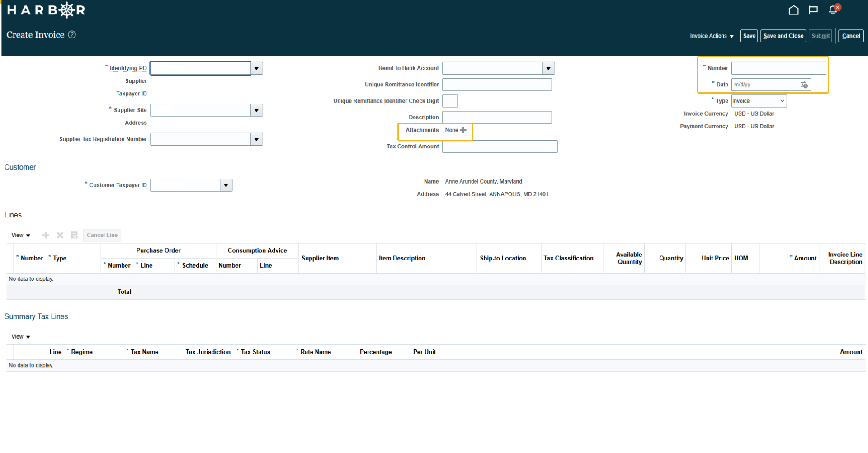This screenshot has height=453, width=868.
Task: Add a row in Lines toolbar
Action: pos(46,235)
